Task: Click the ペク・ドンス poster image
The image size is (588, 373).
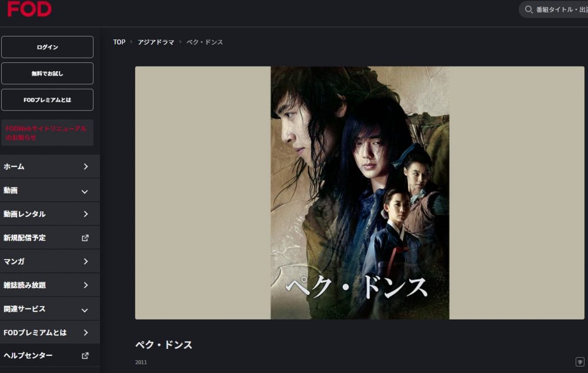Action: pos(360,193)
